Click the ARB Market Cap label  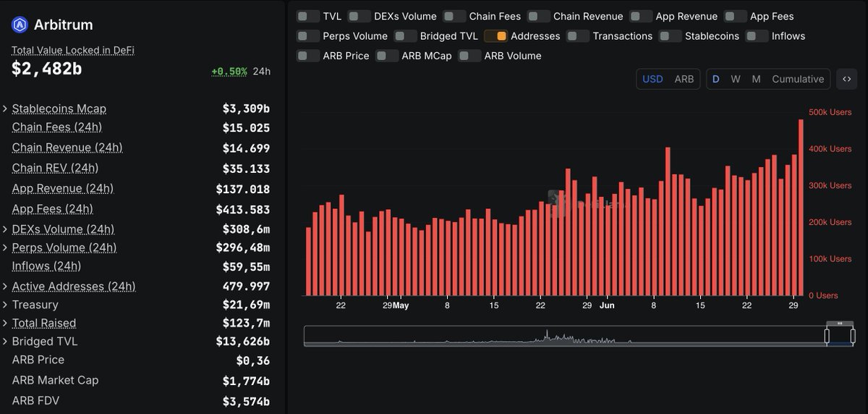[x=55, y=380]
